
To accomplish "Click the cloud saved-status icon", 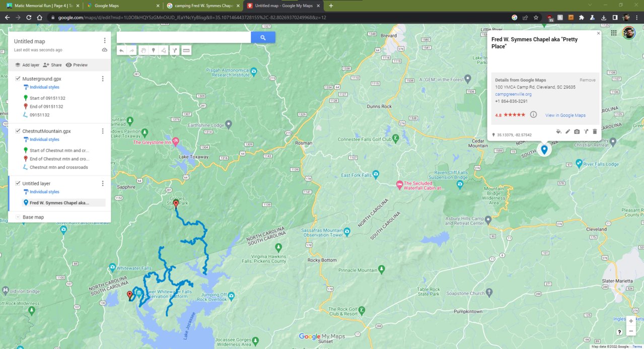I will pos(105,50).
